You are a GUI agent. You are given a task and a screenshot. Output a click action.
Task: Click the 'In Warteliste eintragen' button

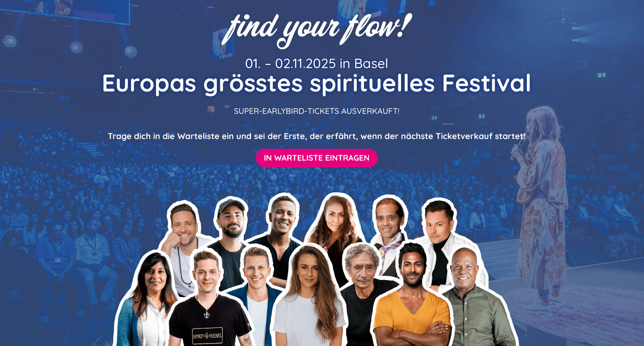(x=316, y=158)
